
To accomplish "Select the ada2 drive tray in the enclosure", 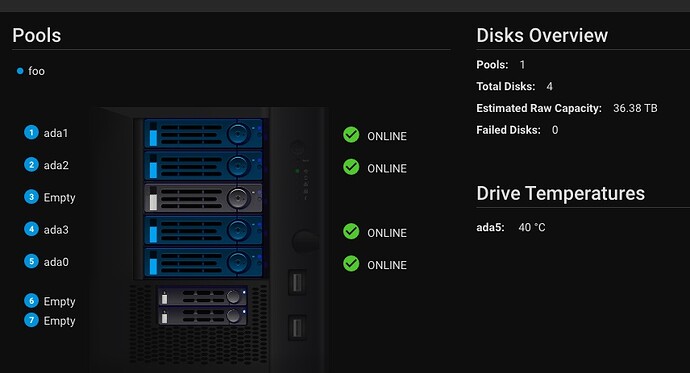I will (x=203, y=165).
